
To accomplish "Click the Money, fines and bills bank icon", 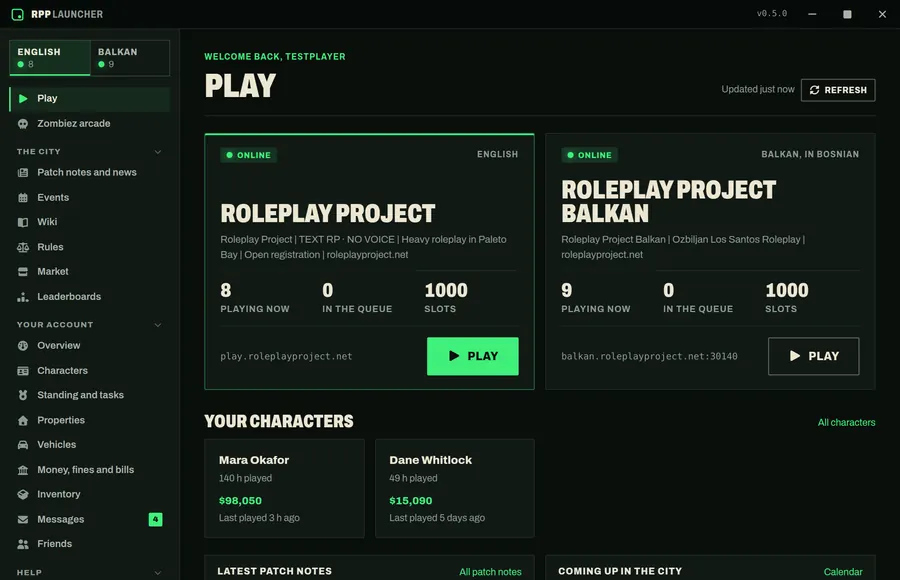I will point(23,470).
